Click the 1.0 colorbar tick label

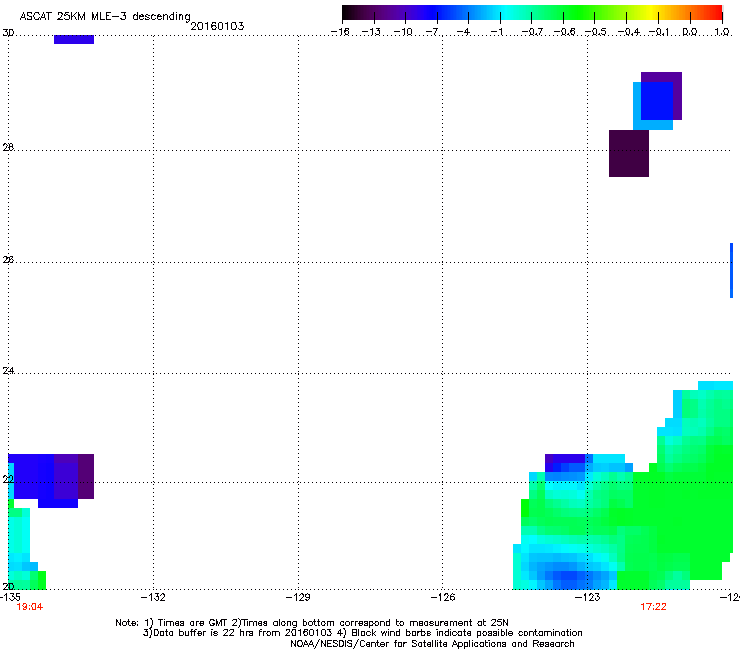click(x=722, y=32)
